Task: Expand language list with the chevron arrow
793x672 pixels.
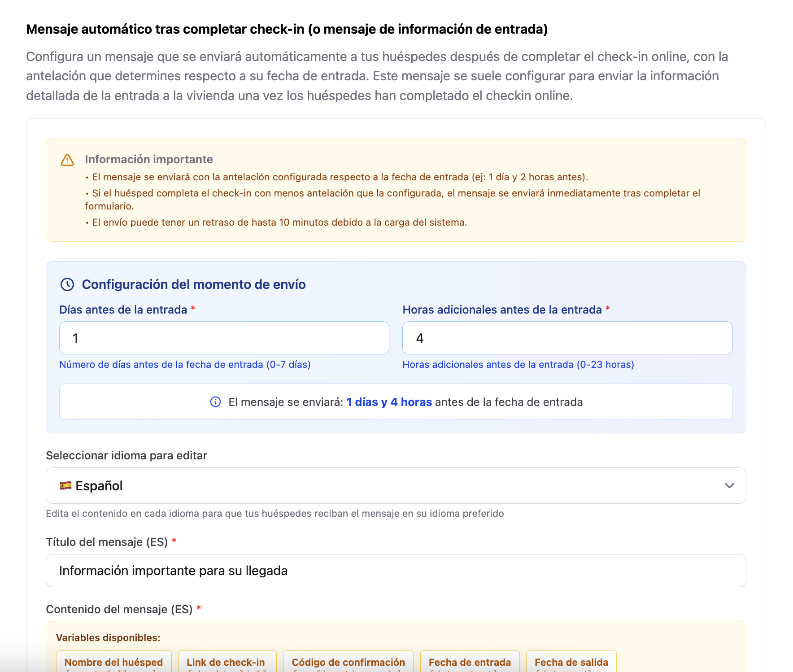Action: pos(729,485)
